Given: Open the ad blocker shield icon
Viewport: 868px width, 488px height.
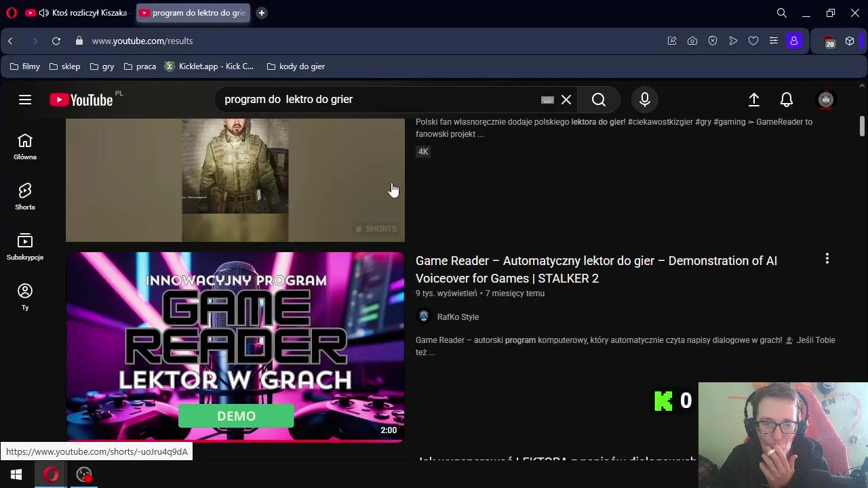Looking at the screenshot, I should click(x=713, y=41).
